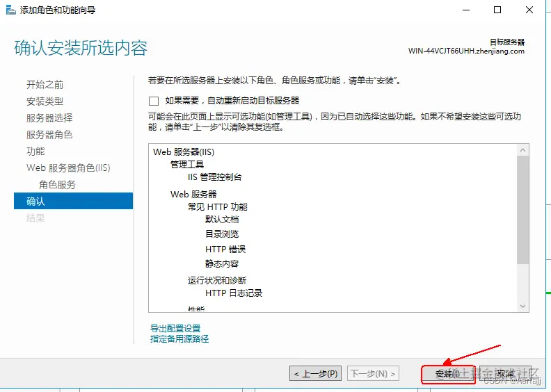The height and width of the screenshot is (392, 551).
Task: Click 静态内容 entry in list
Action: [x=222, y=264]
